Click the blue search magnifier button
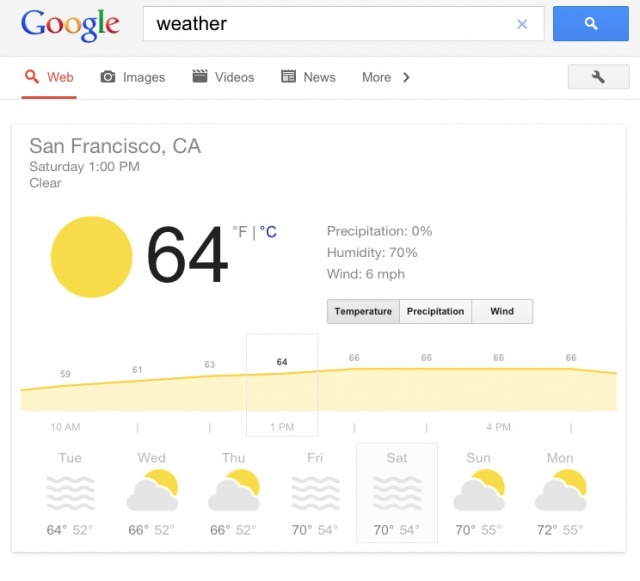Image resolution: width=640 pixels, height=581 pixels. pos(590,24)
